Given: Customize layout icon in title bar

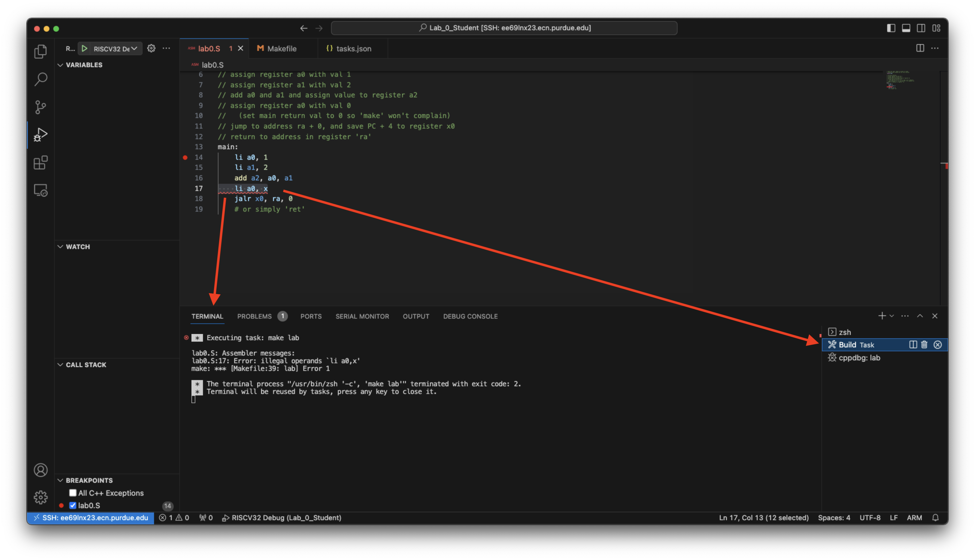Looking at the screenshot, I should [x=937, y=28].
